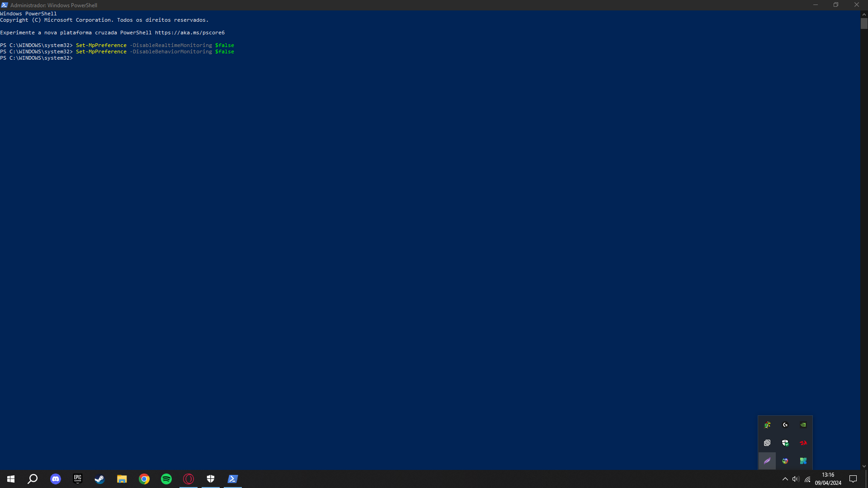Open Windows Security shield in tray overflow
The height and width of the screenshot is (488, 868).
(x=785, y=443)
